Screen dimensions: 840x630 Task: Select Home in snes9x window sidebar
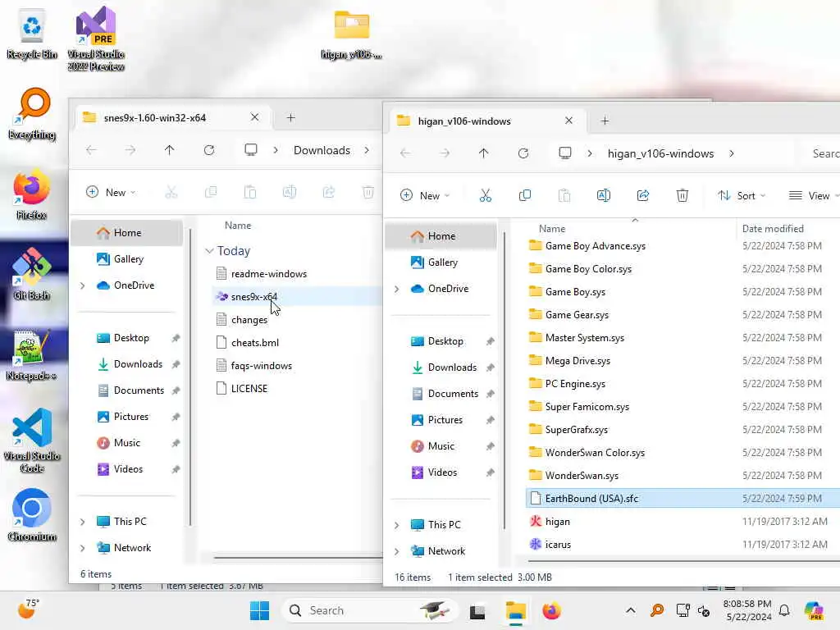coord(127,233)
